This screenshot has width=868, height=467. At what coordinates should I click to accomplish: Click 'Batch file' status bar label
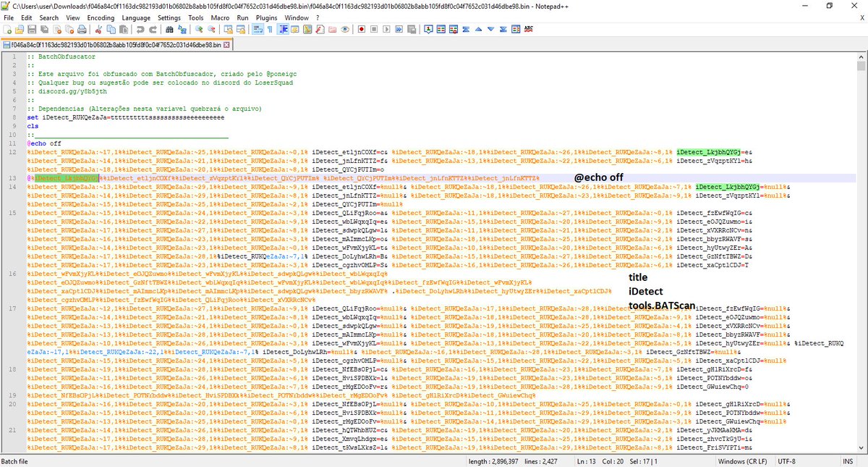(x=15, y=461)
